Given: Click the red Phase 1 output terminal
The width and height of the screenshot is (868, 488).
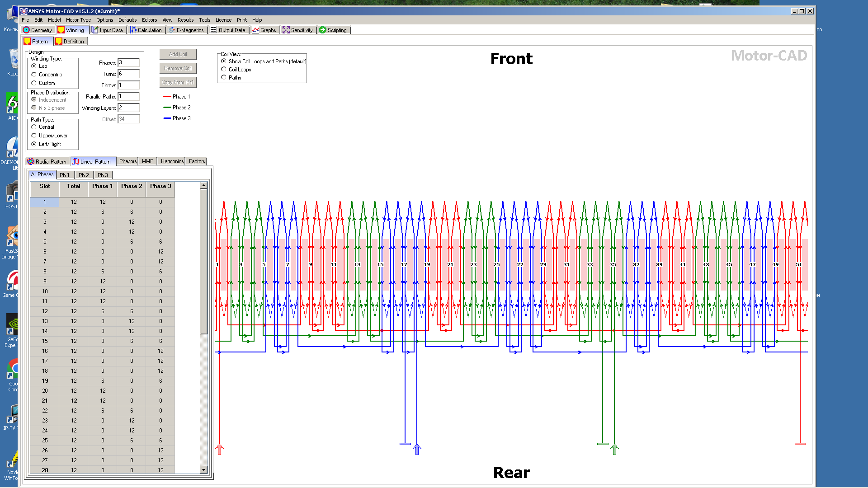Looking at the screenshot, I should [800, 444].
